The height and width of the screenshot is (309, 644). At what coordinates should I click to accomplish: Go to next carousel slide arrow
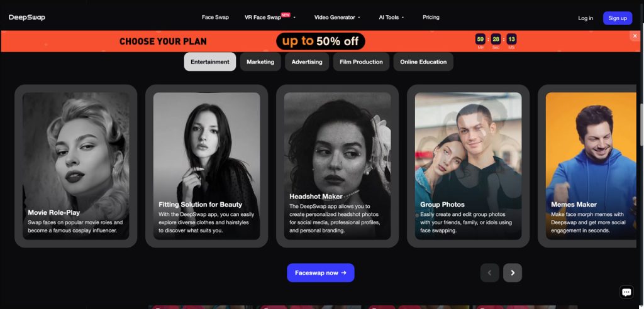tap(512, 273)
